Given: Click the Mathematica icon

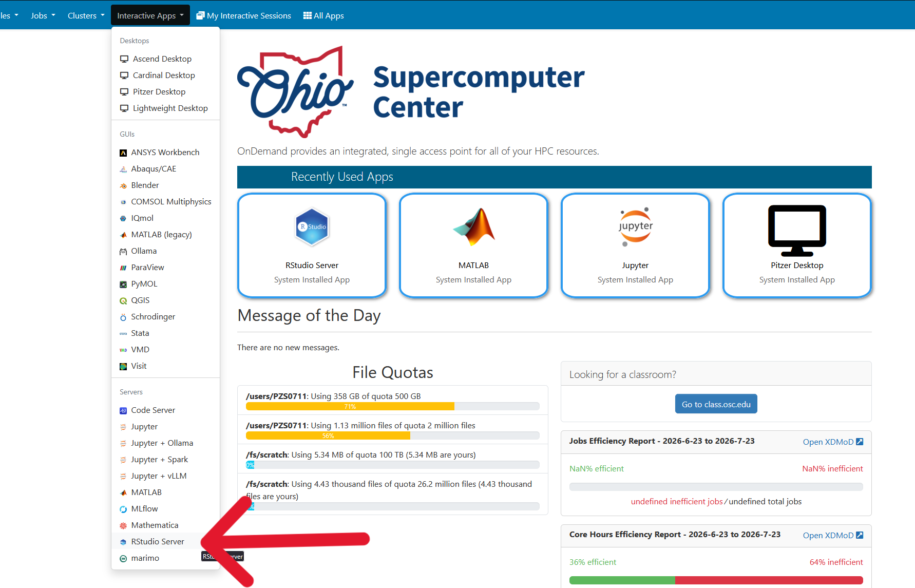Looking at the screenshot, I should [123, 525].
